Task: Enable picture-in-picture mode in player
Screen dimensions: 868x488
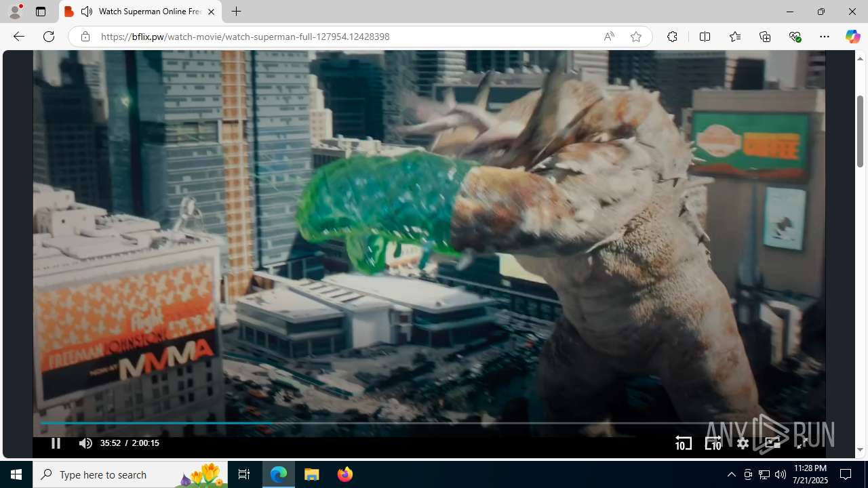Action: click(772, 443)
